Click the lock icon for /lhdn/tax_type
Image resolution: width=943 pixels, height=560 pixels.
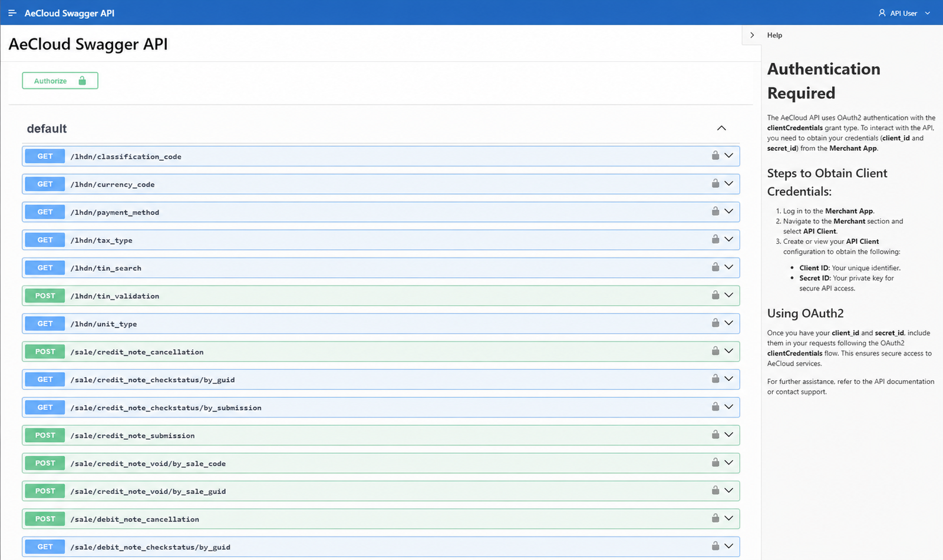click(715, 239)
